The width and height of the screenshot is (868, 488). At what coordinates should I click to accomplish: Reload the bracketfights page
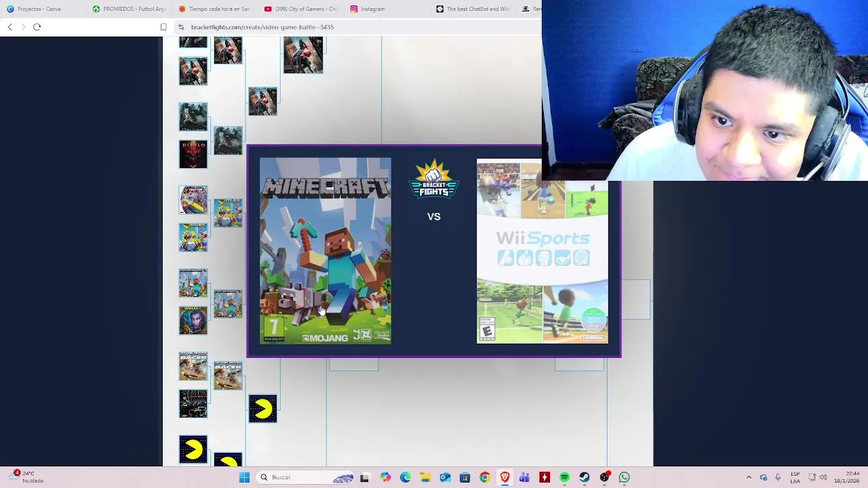coord(37,27)
